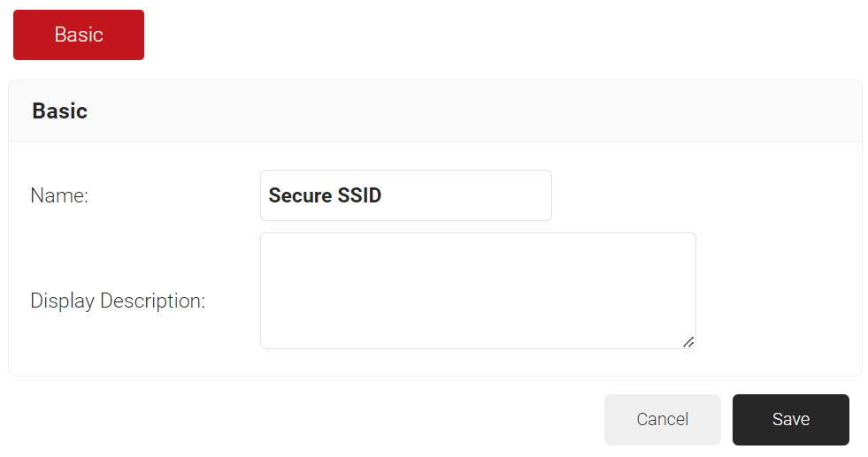Viewport: 868px width, 457px height.
Task: Click the red Basic tab button
Action: point(79,34)
